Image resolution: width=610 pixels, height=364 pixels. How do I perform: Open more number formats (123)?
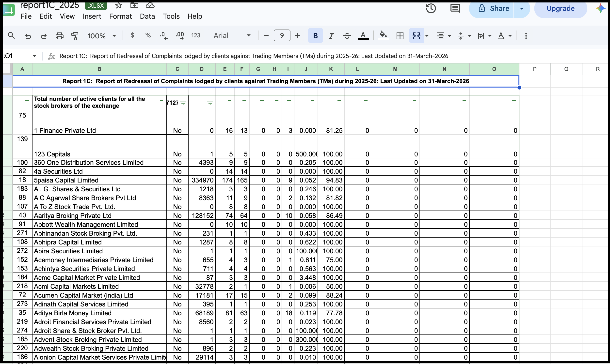pyautogui.click(x=196, y=36)
